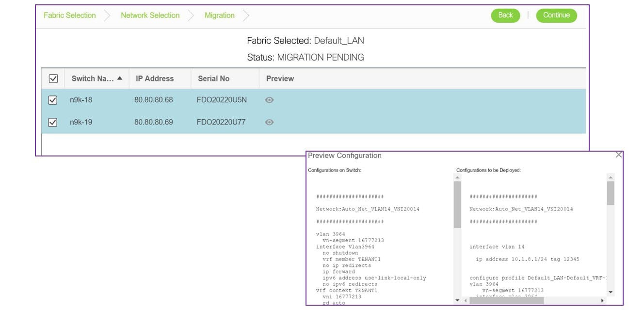
Task: Select the Migration breadcrumb step
Action: (x=219, y=15)
